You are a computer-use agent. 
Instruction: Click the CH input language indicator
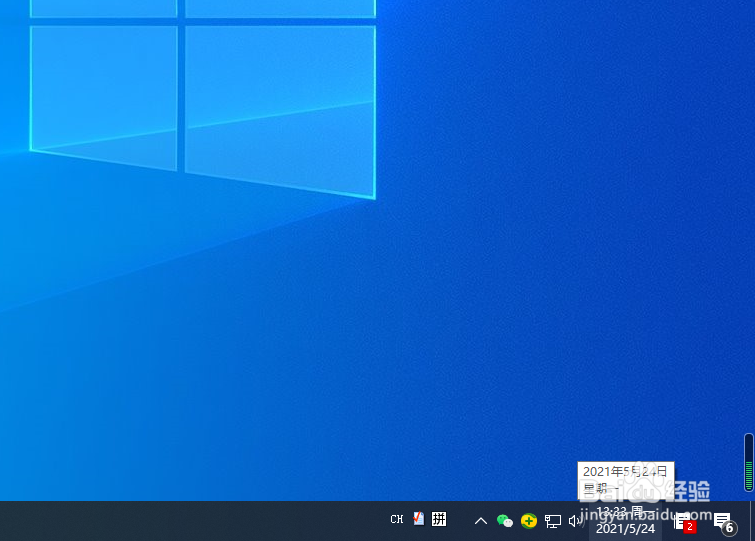[397, 519]
